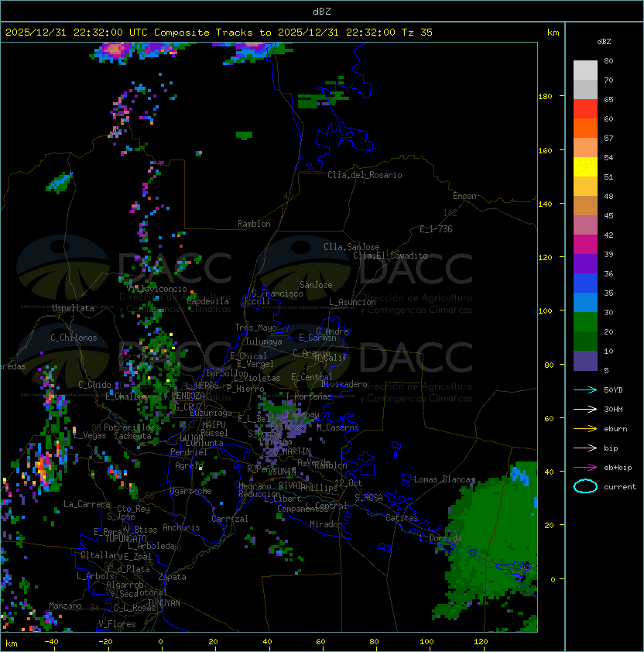
Task: Click the MAIPU label
Action: (x=214, y=425)
